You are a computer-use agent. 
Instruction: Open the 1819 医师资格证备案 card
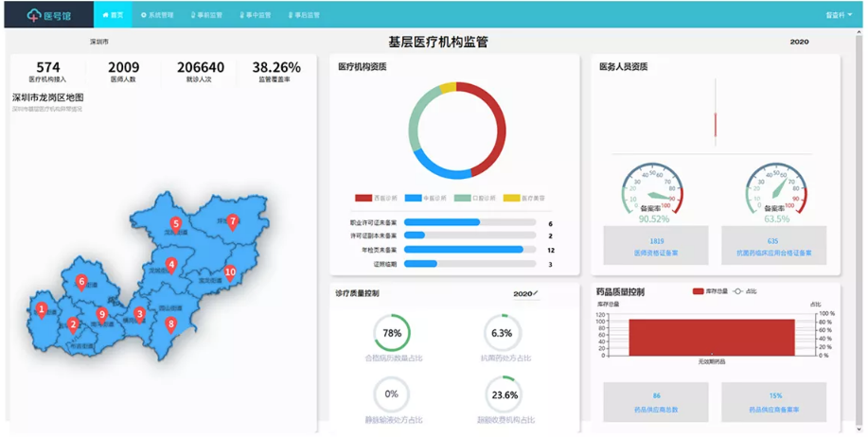tap(656, 246)
